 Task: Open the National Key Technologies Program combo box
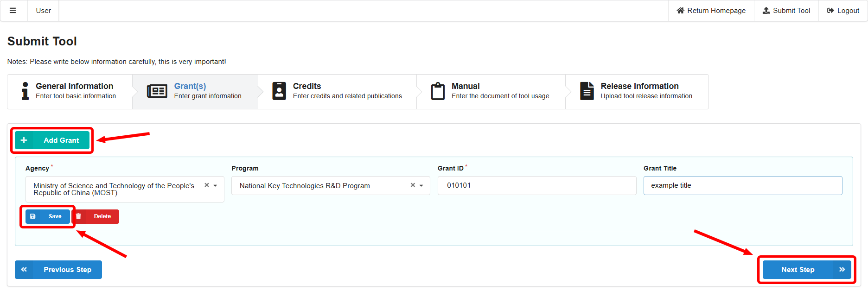(320, 186)
